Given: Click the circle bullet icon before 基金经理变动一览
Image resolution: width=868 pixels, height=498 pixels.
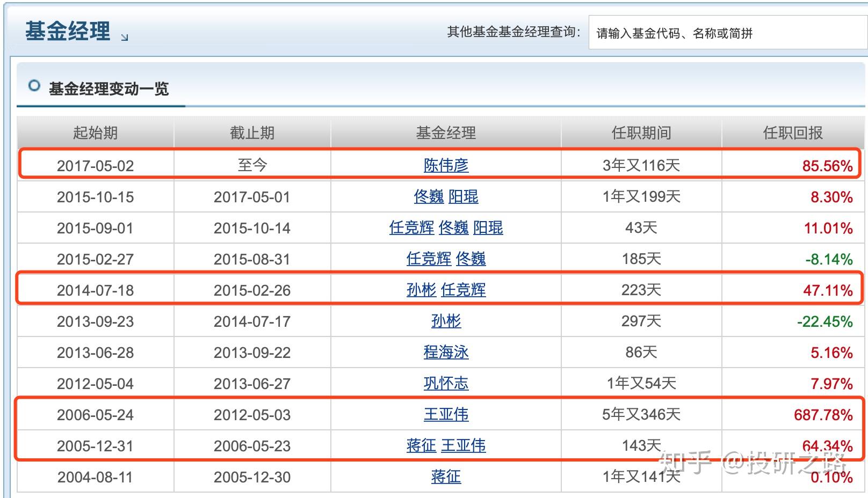Looking at the screenshot, I should click(35, 85).
